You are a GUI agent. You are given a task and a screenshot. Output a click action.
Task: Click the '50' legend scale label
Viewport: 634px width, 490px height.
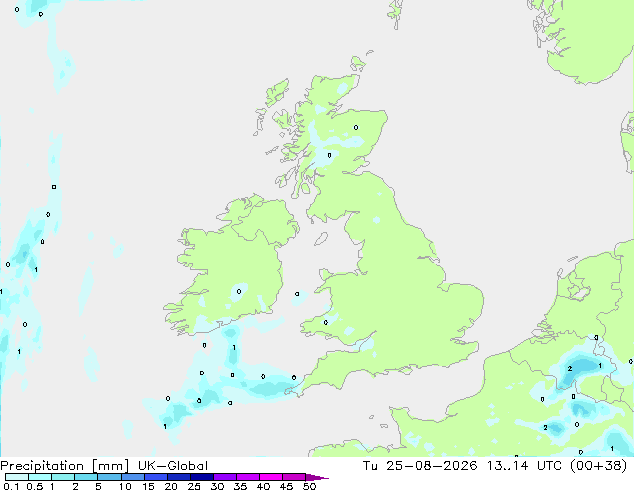310,486
